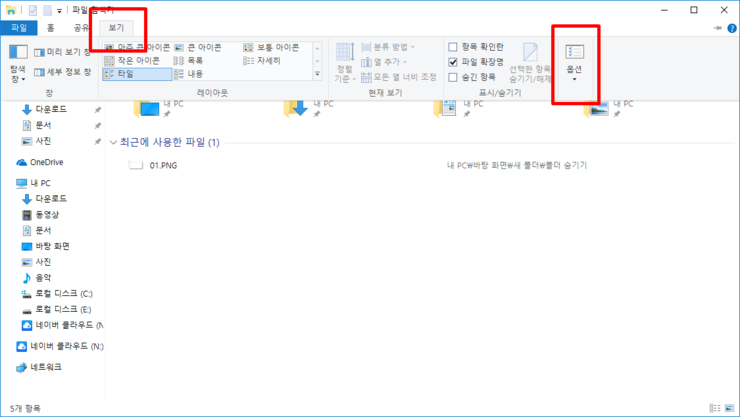Switch to the 공유 ribbon tab
740x417 pixels.
point(81,28)
